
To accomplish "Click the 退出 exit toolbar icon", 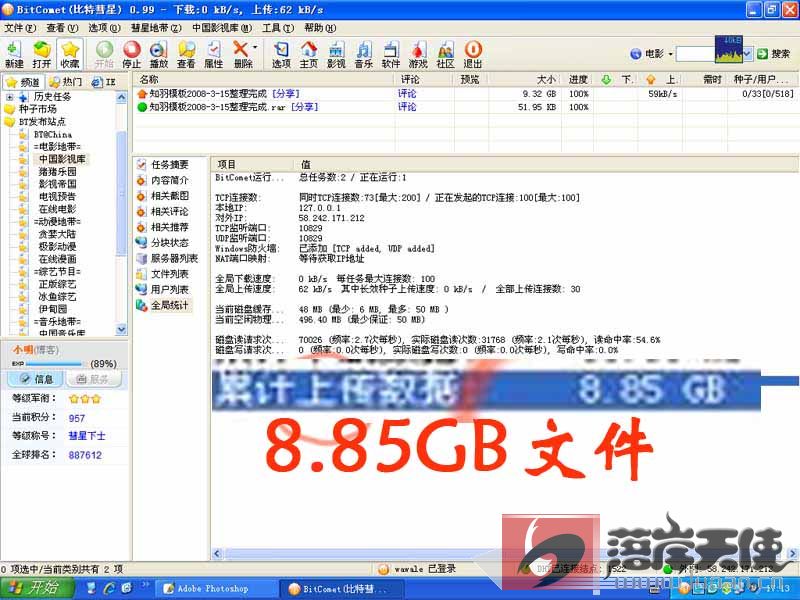I will 473,54.
